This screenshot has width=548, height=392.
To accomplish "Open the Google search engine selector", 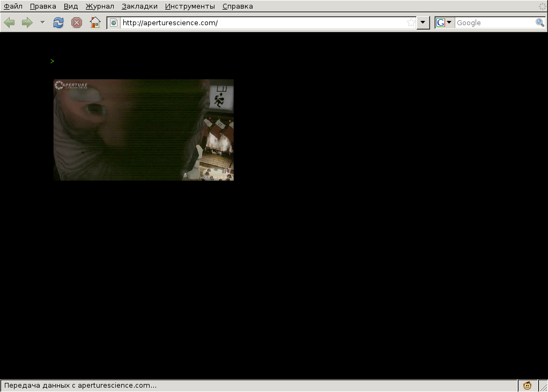I will point(444,23).
